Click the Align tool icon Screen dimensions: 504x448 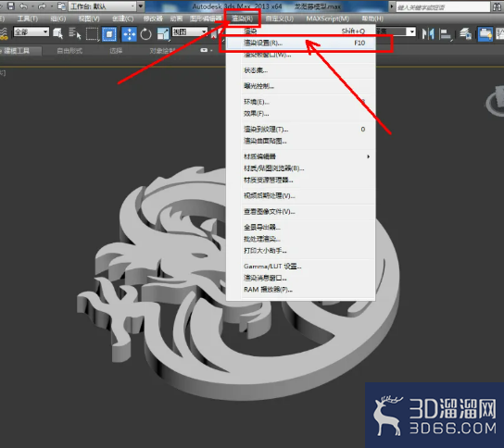(446, 34)
